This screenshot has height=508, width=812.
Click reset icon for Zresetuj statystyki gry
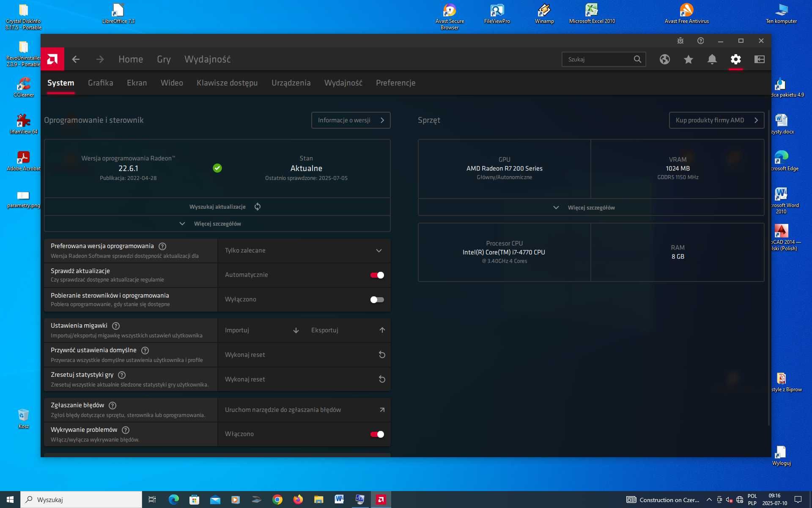click(x=382, y=379)
